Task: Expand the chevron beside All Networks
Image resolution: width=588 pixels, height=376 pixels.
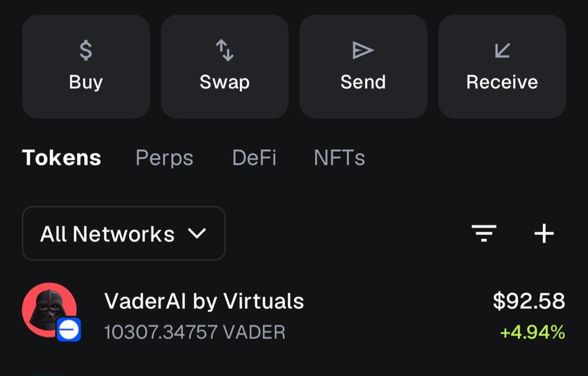Action: (197, 234)
